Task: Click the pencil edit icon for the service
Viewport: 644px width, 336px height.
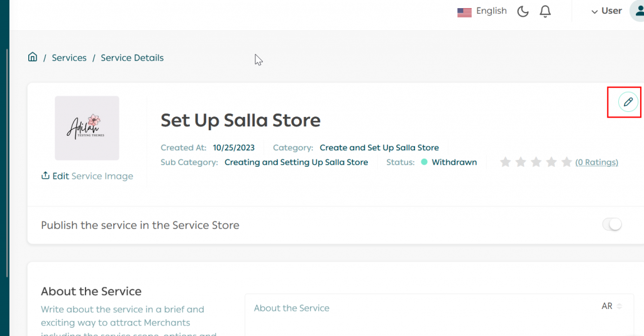Action: [x=628, y=102]
